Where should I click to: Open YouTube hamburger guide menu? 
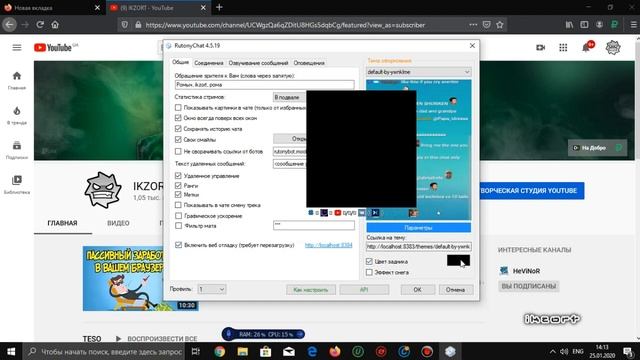click(17, 48)
